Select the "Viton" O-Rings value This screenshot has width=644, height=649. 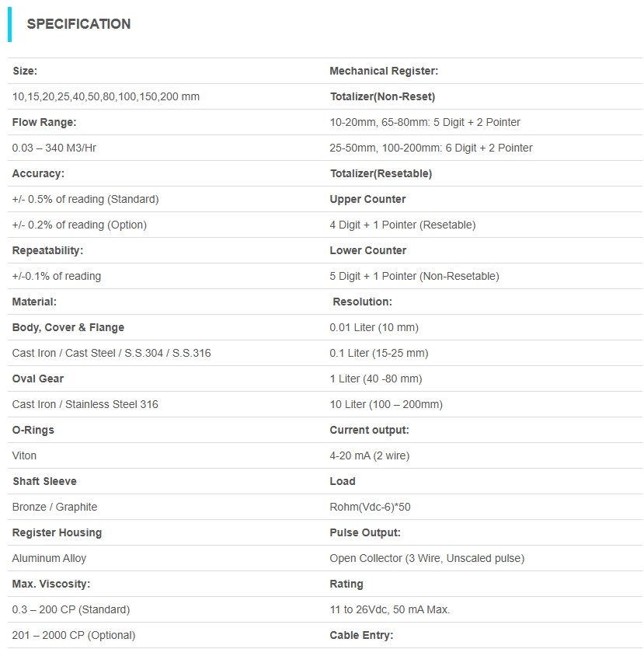pos(24,455)
